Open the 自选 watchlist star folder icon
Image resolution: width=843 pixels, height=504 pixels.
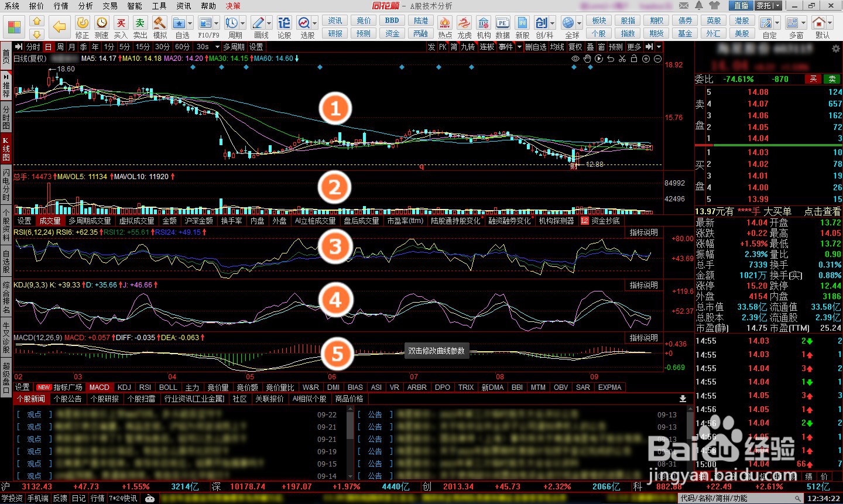pos(179,23)
